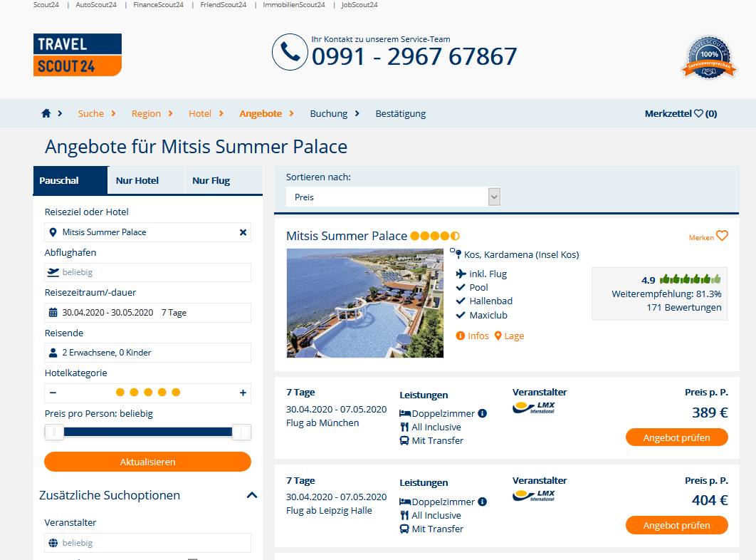
Task: Click the Aktualisieren button
Action: pyautogui.click(x=147, y=462)
